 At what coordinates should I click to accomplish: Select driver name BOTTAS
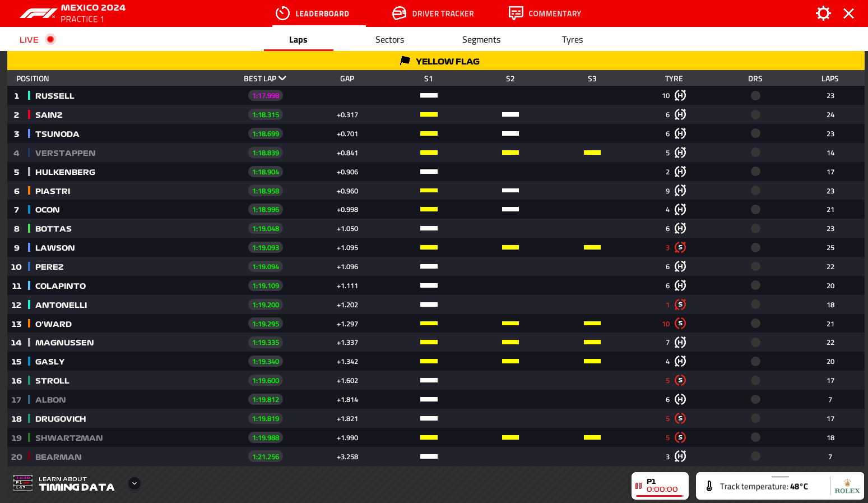point(53,229)
